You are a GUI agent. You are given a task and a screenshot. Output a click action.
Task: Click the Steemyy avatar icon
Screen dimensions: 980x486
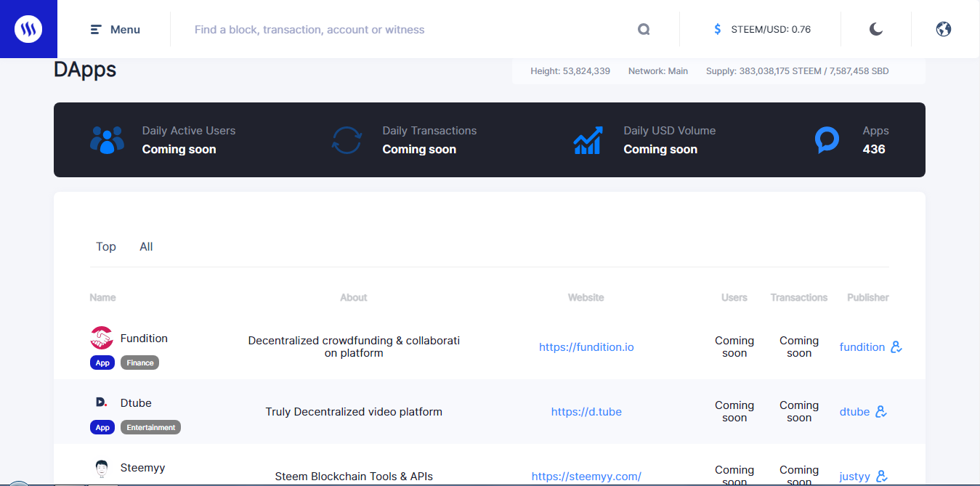click(102, 469)
